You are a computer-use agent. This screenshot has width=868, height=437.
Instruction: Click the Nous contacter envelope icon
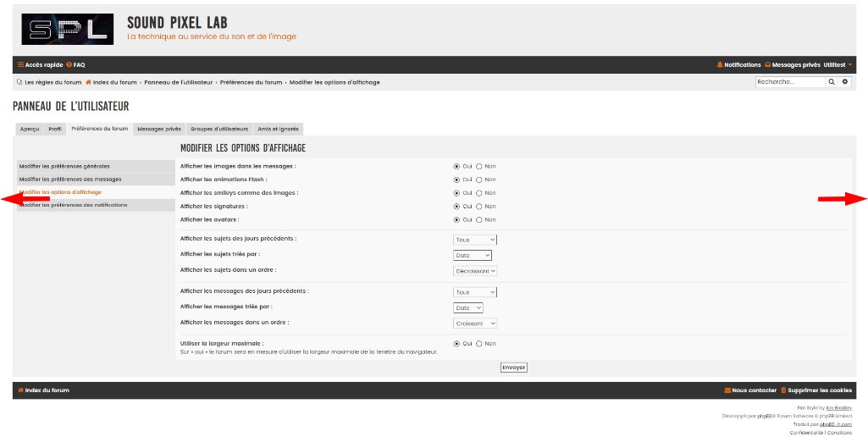coord(727,390)
